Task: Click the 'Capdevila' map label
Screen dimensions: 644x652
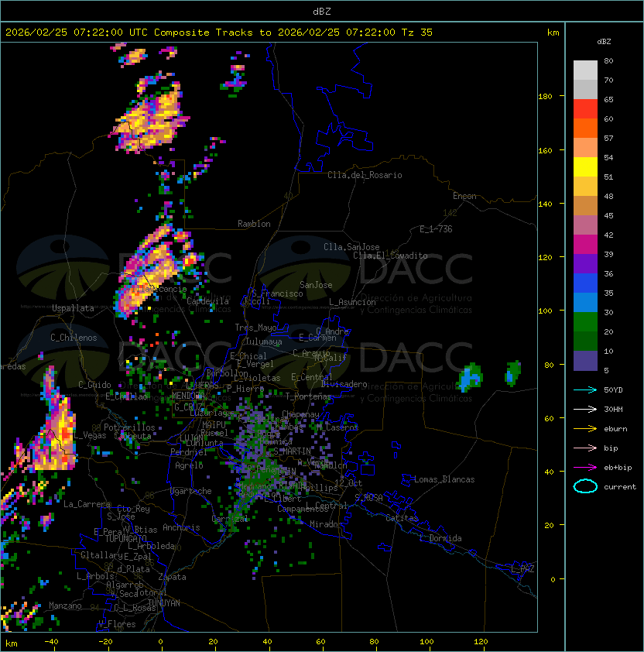Action: [208, 301]
